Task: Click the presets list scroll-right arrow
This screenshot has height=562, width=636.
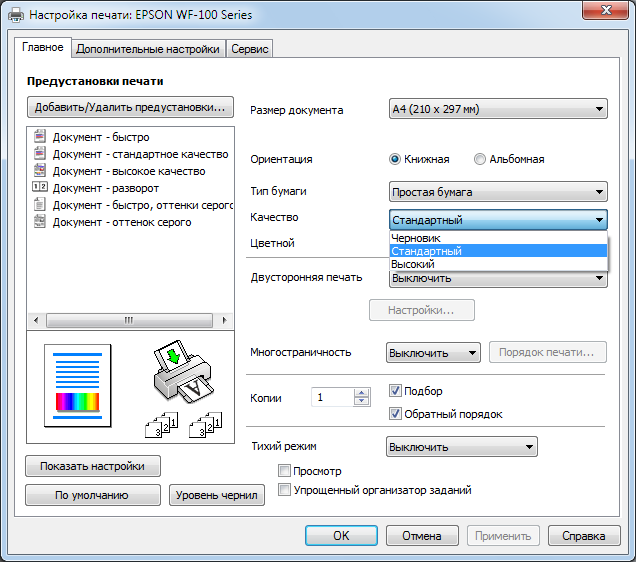Action: pos(224,320)
